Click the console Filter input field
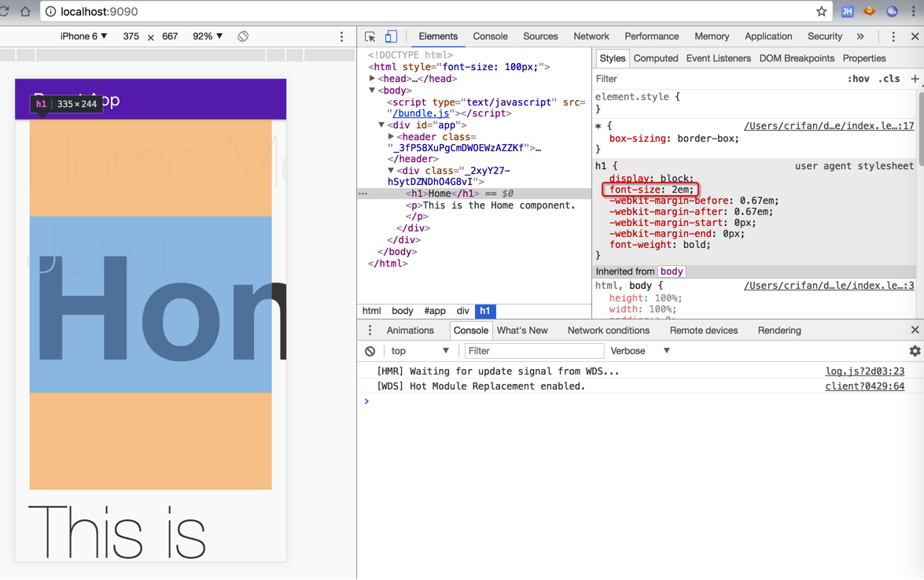 (534, 351)
